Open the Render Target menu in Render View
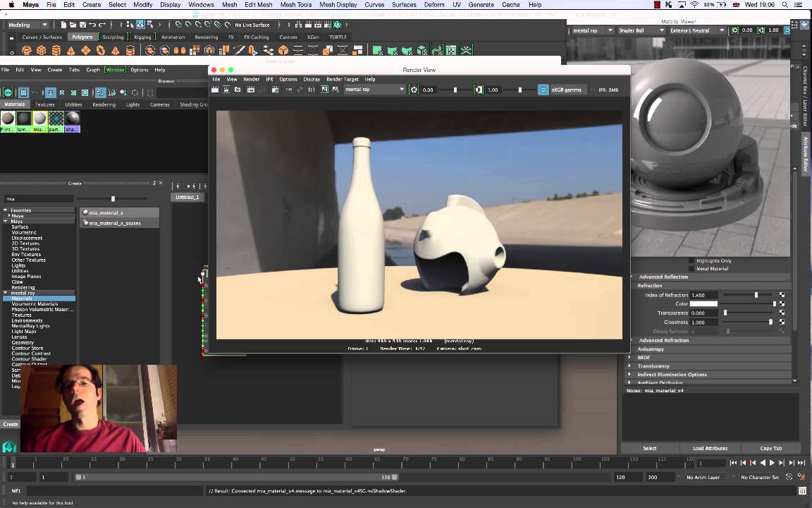Screen dimensions: 812x508 point(343,79)
